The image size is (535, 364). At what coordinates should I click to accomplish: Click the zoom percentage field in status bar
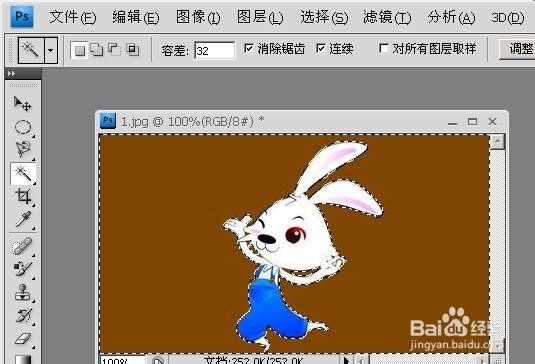[x=123, y=360]
